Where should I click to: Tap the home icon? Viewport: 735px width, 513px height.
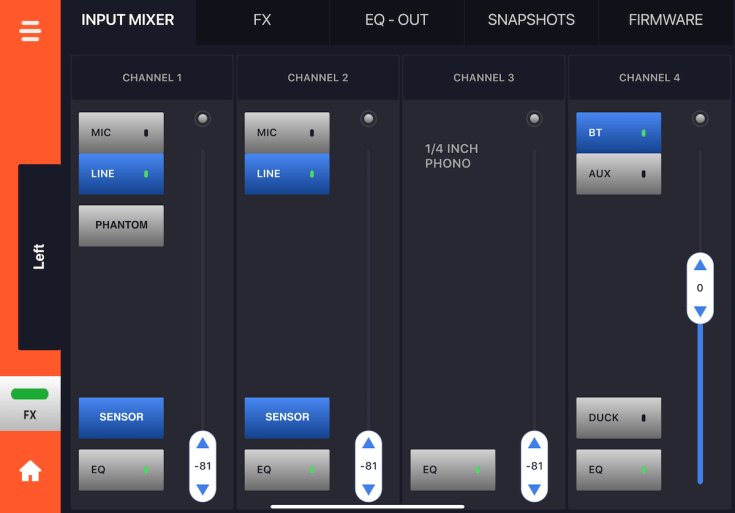click(x=30, y=472)
